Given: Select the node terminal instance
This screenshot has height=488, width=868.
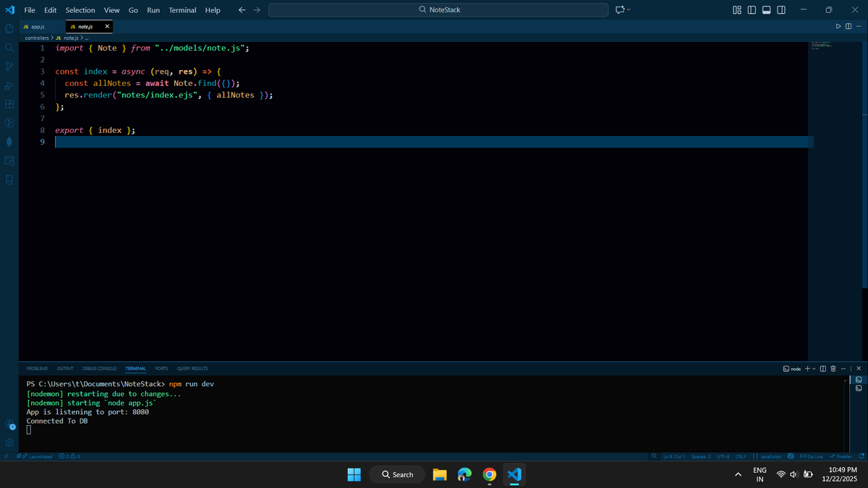Looking at the screenshot, I should click(792, 369).
